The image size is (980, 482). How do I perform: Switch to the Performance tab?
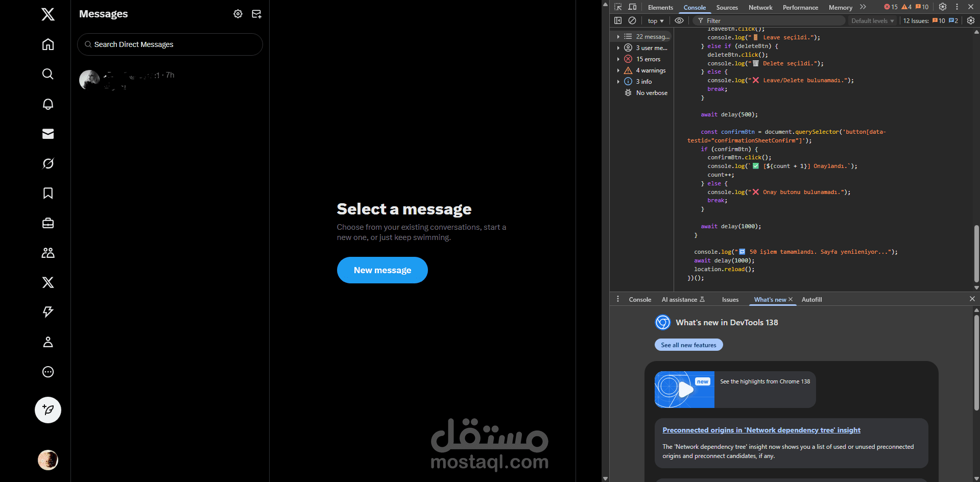click(x=800, y=7)
